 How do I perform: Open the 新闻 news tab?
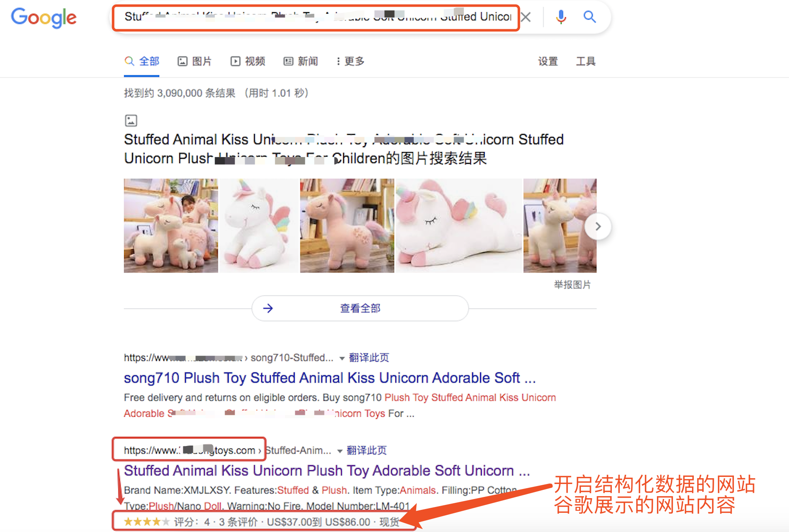pos(301,61)
